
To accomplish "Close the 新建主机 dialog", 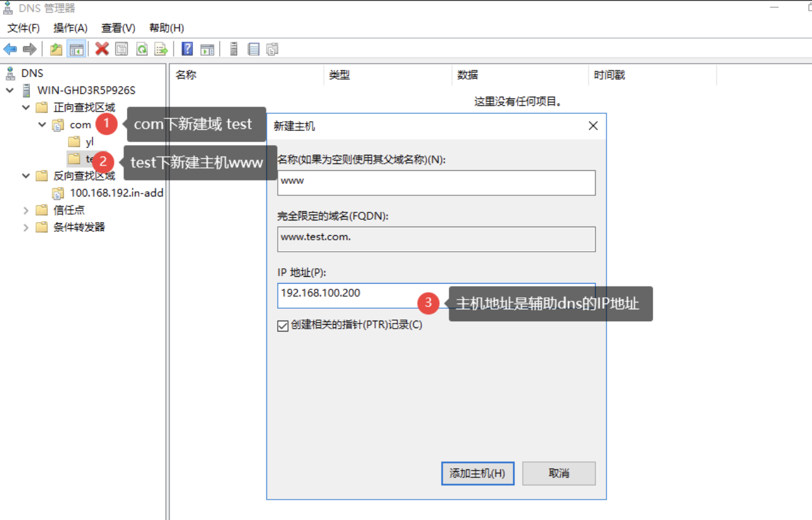I will [x=593, y=126].
